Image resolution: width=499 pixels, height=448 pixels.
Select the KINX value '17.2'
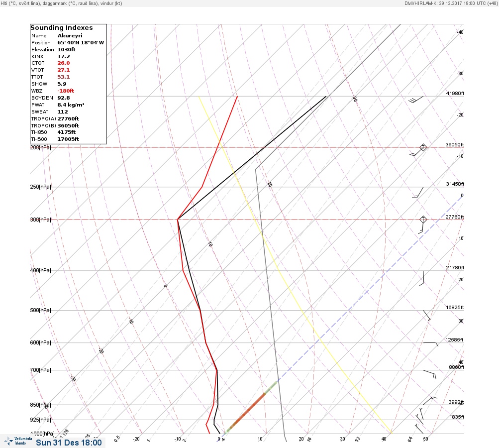[63, 57]
